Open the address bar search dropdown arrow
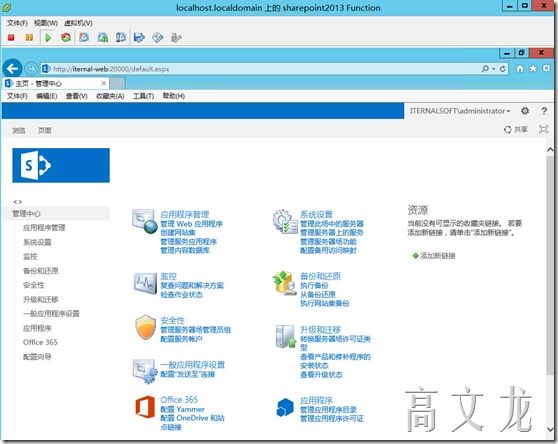558x444 pixels. (x=494, y=69)
